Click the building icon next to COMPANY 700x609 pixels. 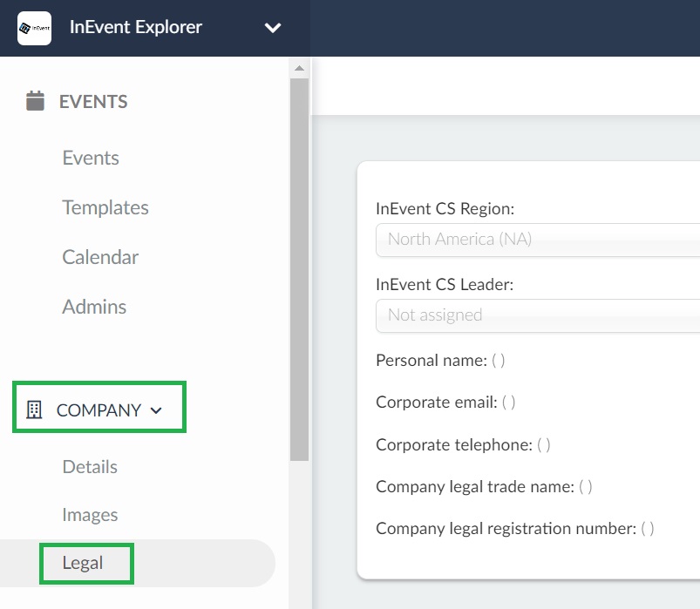tap(34, 409)
